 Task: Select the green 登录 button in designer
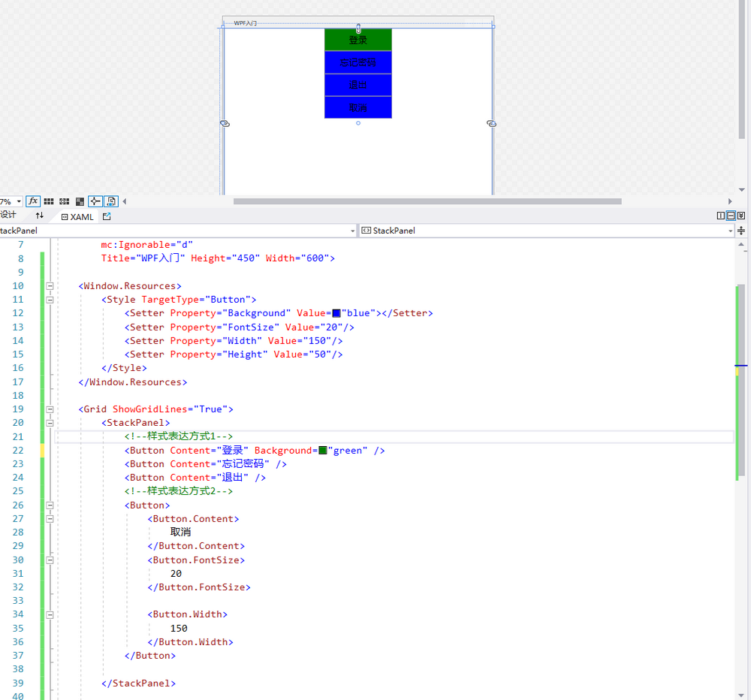[358, 40]
